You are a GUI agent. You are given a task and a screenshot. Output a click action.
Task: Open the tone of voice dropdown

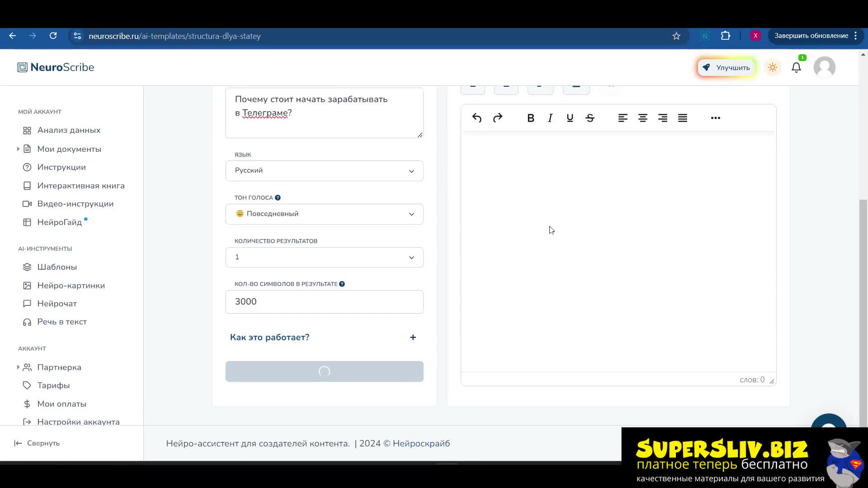pyautogui.click(x=324, y=214)
